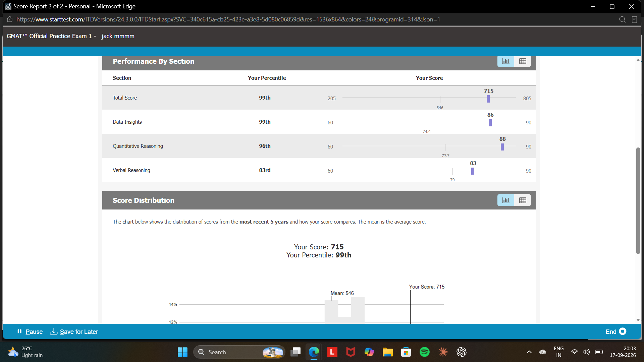This screenshot has width=644, height=362.
Task: Open the orange starburst app on taskbar
Action: point(443,352)
